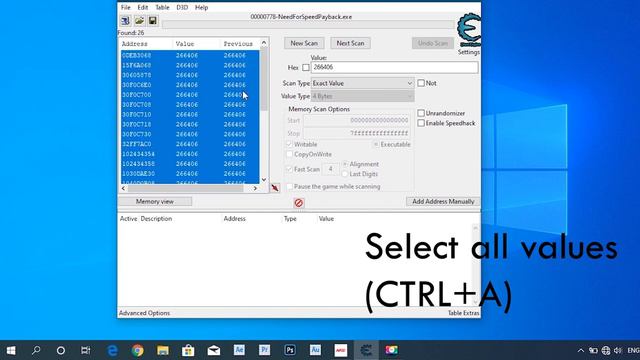Click the vertical scrollbar of results list
The image size is (640, 360).
click(x=264, y=79)
